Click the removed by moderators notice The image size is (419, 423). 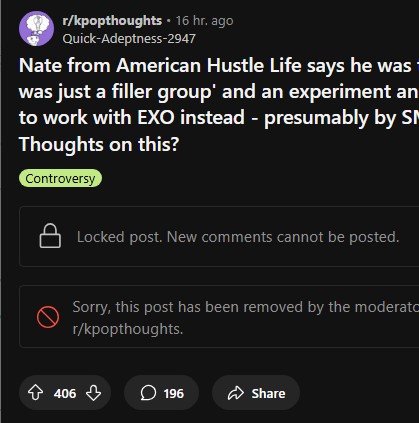pos(219,316)
